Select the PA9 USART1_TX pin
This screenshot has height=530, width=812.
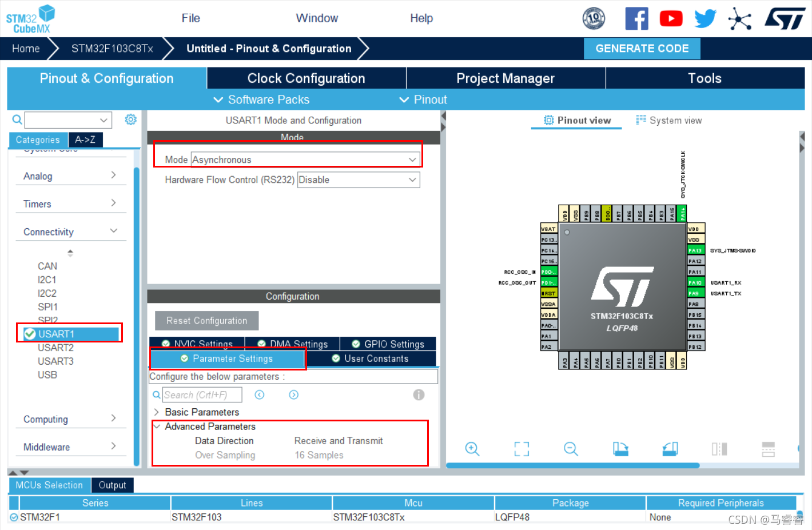695,293
